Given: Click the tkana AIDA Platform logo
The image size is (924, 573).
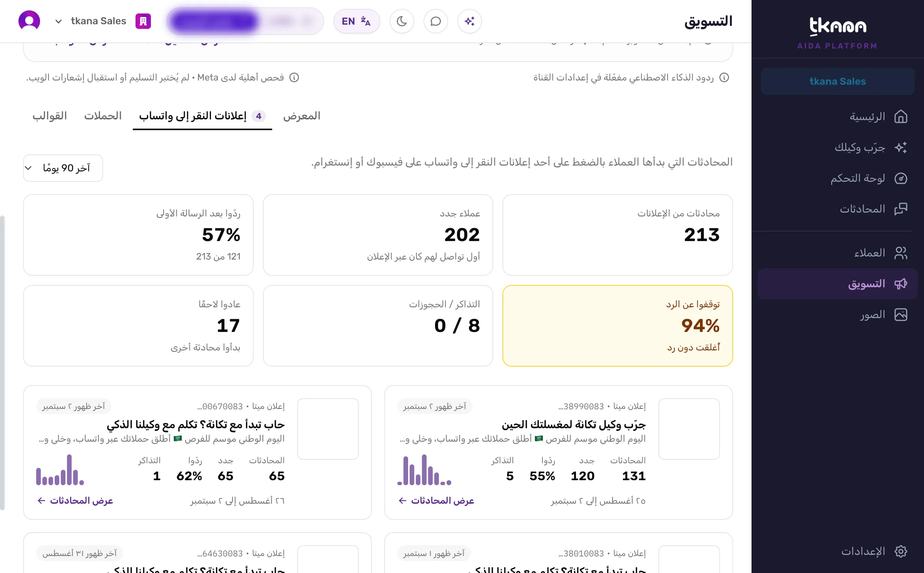Looking at the screenshot, I should pos(838,33).
